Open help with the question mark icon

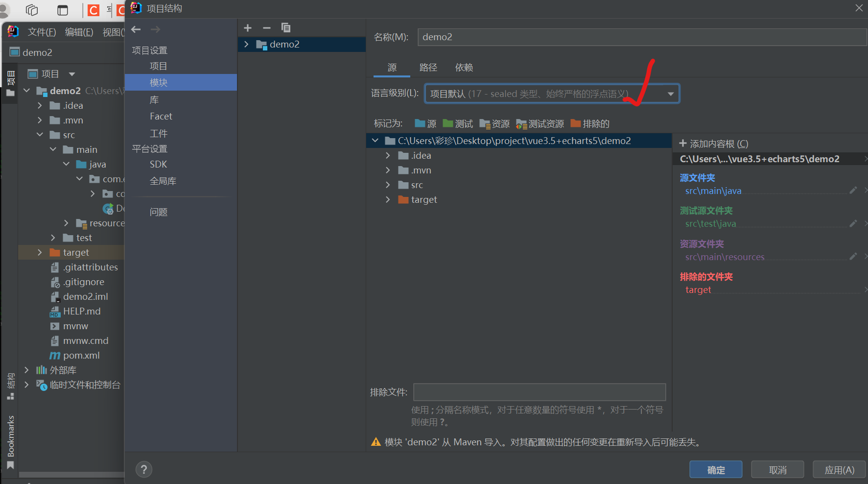click(x=143, y=469)
